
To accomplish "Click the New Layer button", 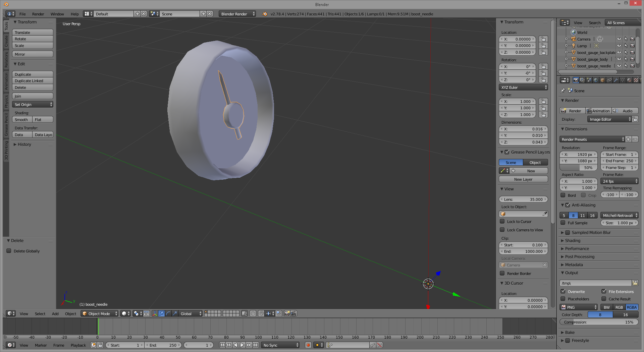I will click(x=523, y=179).
